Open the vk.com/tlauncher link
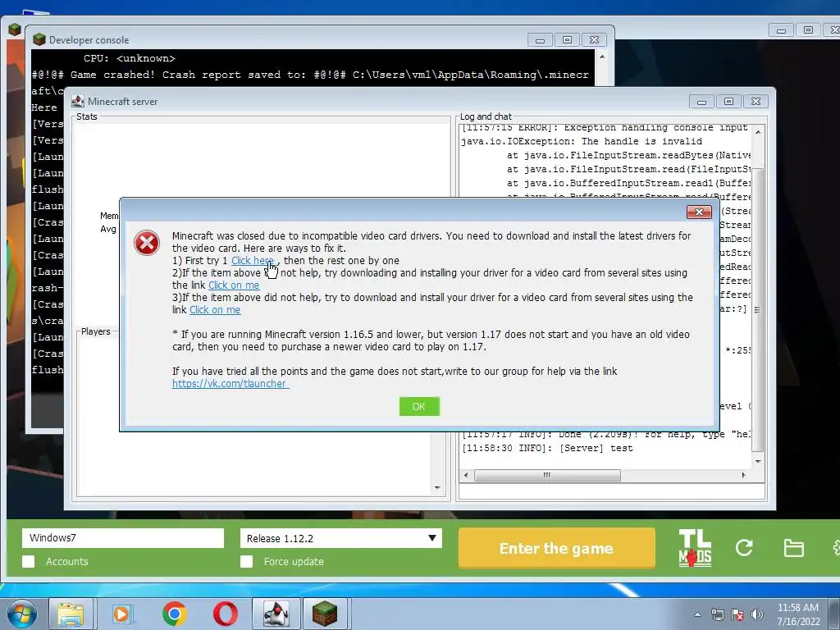The height and width of the screenshot is (630, 840). click(231, 384)
